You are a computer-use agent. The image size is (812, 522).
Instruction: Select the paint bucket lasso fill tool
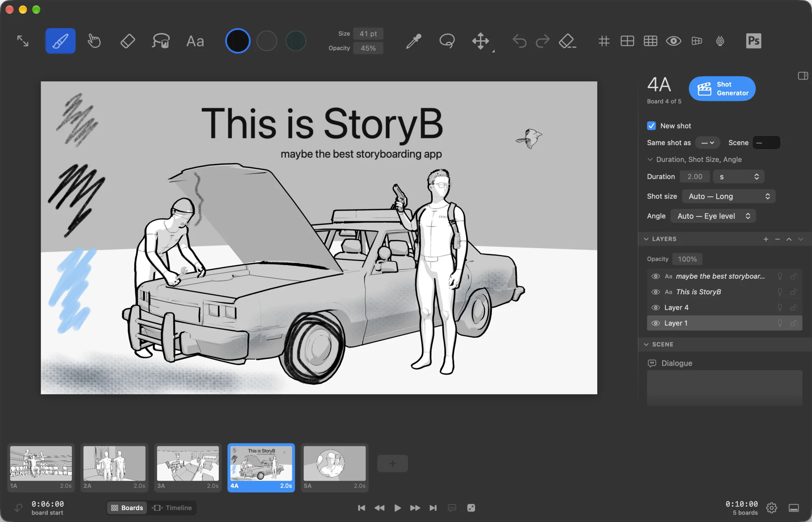(x=161, y=41)
